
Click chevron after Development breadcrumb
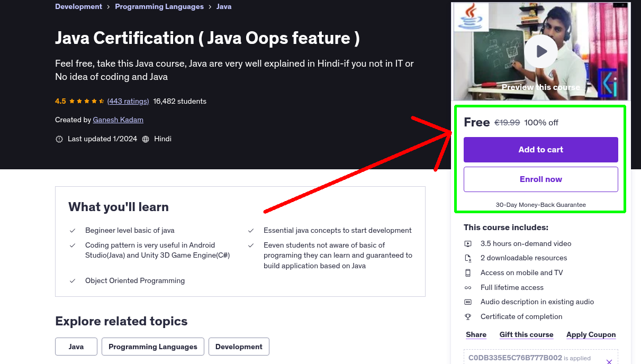click(x=109, y=7)
